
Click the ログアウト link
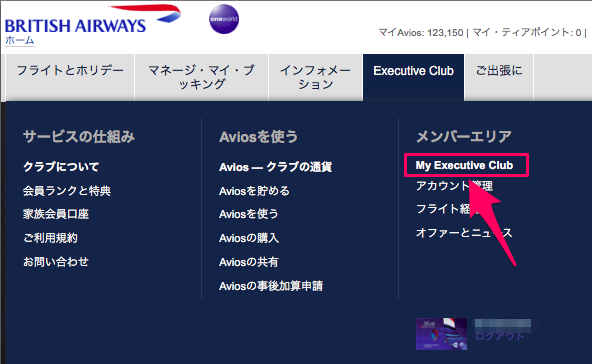(499, 336)
